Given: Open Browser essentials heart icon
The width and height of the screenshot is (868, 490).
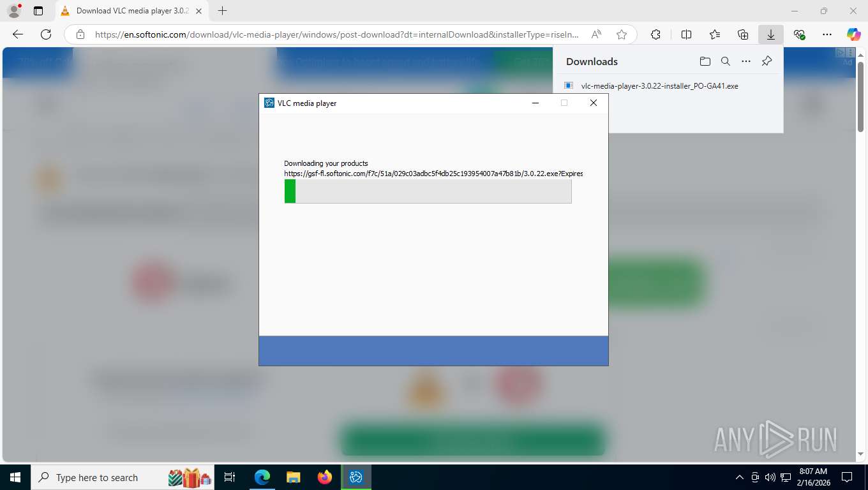Looking at the screenshot, I should pos(799,34).
